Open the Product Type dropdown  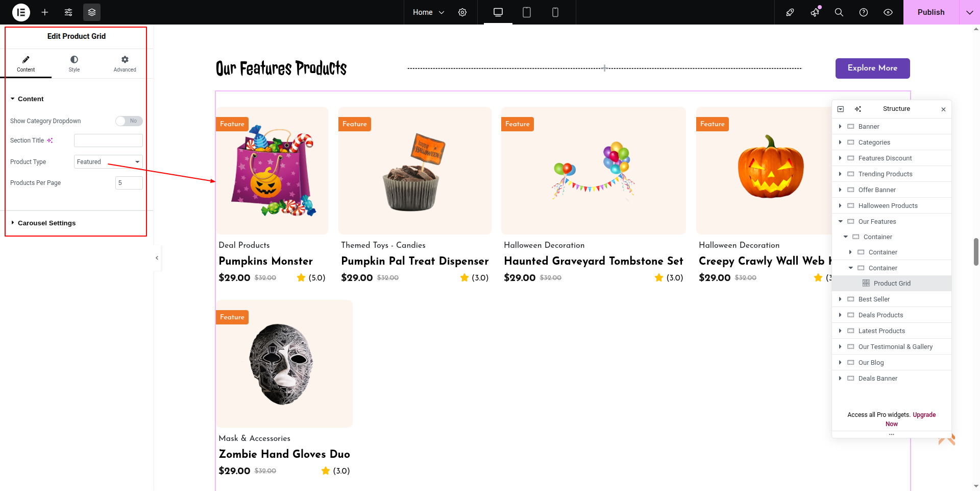tap(108, 162)
